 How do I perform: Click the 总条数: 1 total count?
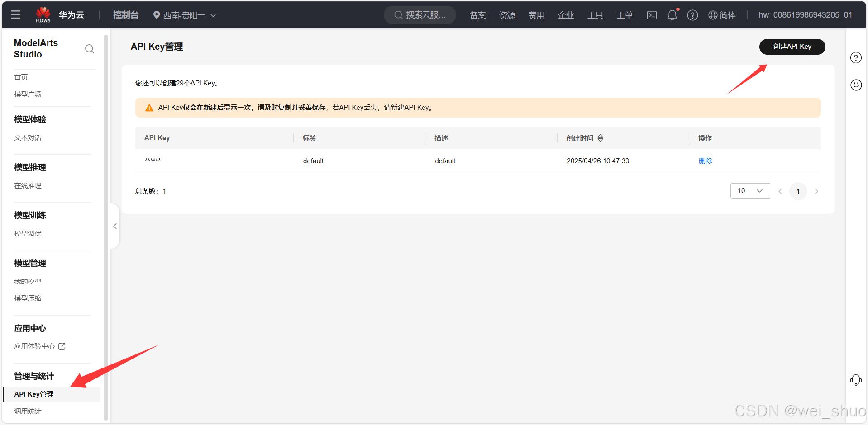point(151,191)
